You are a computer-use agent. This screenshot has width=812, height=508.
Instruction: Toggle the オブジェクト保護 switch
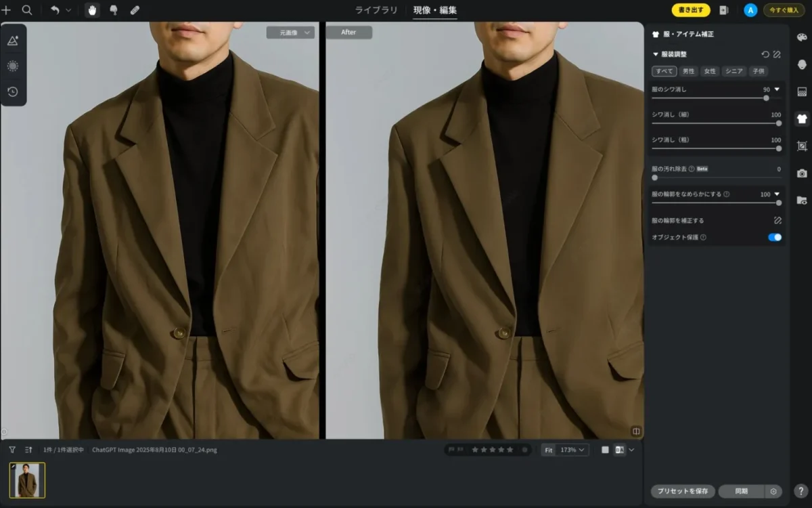click(x=775, y=237)
